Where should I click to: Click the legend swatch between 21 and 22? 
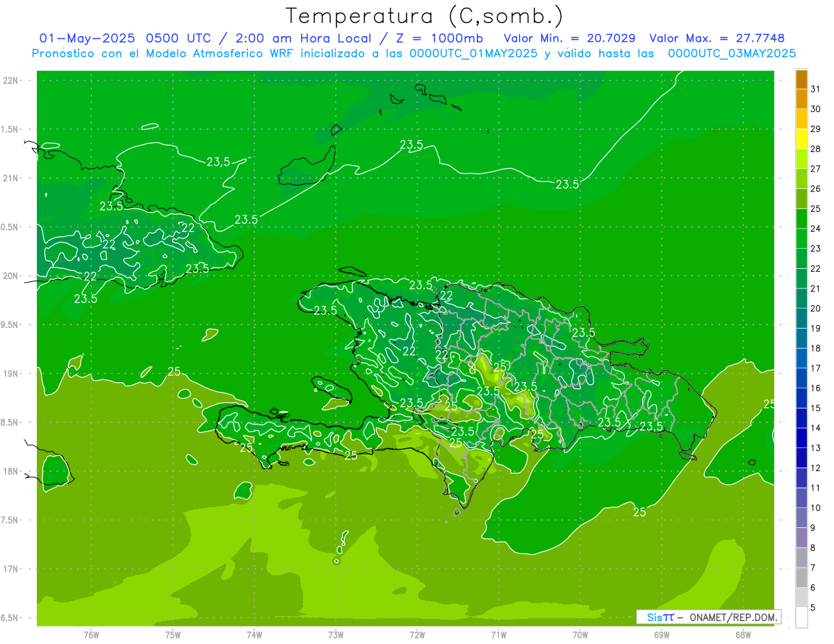click(x=801, y=279)
